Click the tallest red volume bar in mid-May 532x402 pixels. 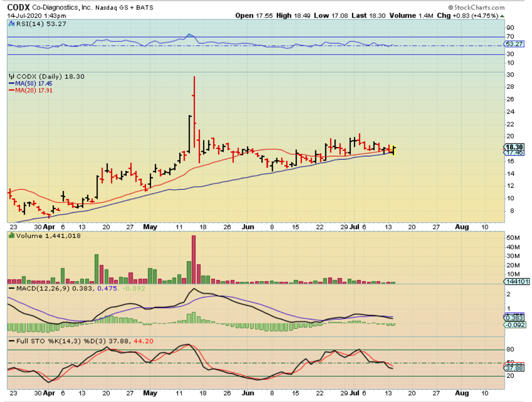coord(194,259)
